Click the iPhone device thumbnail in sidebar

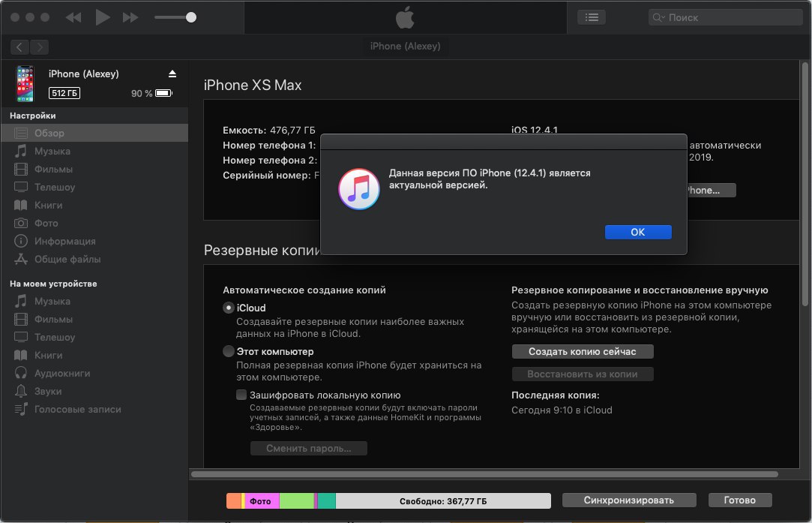pyautogui.click(x=25, y=83)
